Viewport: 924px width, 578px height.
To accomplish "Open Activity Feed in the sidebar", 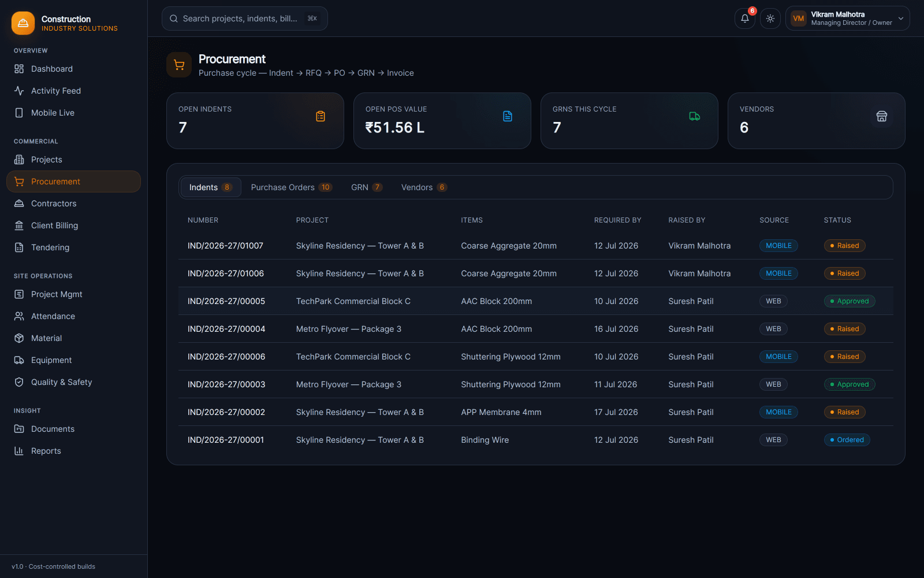I will (x=73, y=91).
